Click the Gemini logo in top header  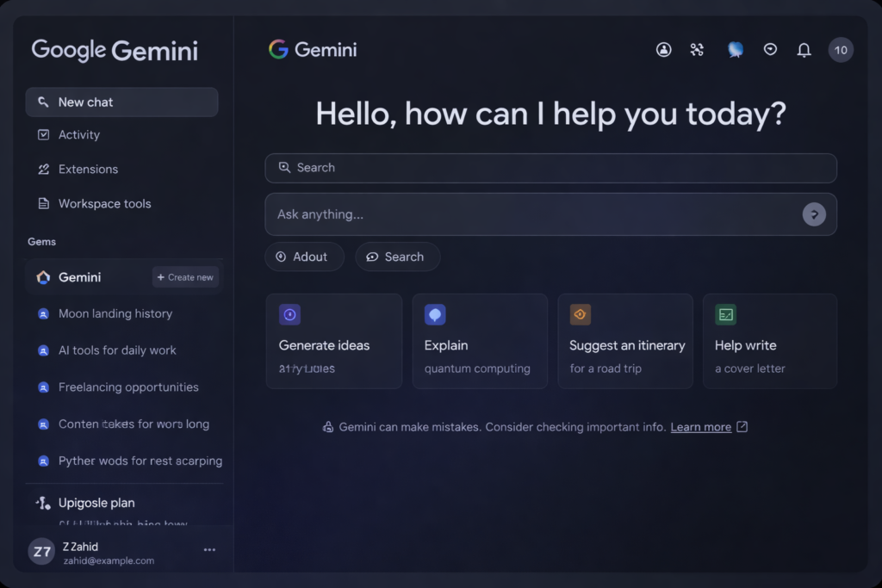(x=312, y=50)
